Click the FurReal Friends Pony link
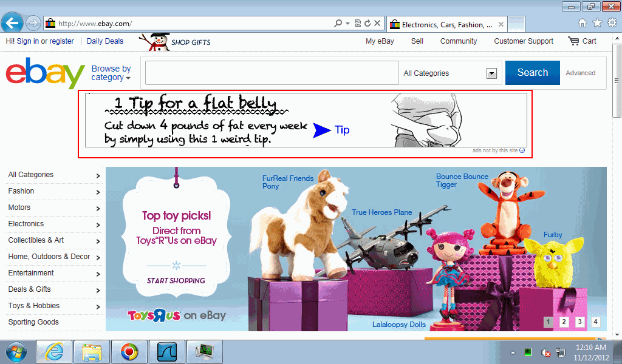The image size is (622, 364). [287, 182]
